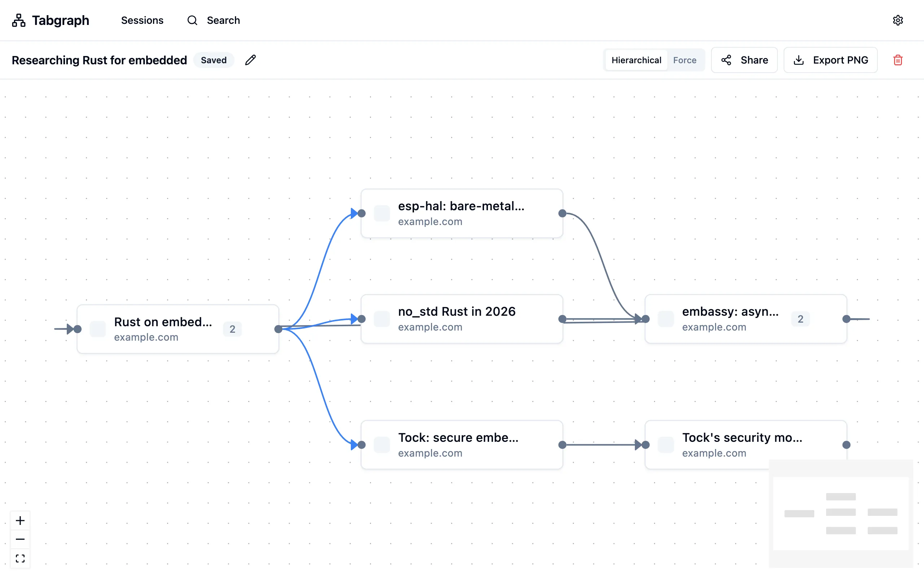Click input handle of 'embassy: asyn...' node
The image size is (924, 578).
tap(646, 319)
